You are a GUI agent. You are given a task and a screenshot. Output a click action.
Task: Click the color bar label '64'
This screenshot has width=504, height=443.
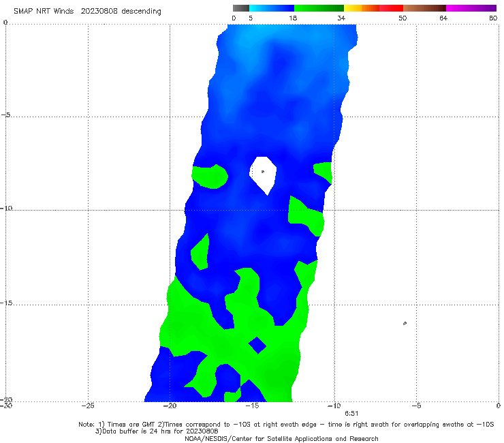[443, 18]
